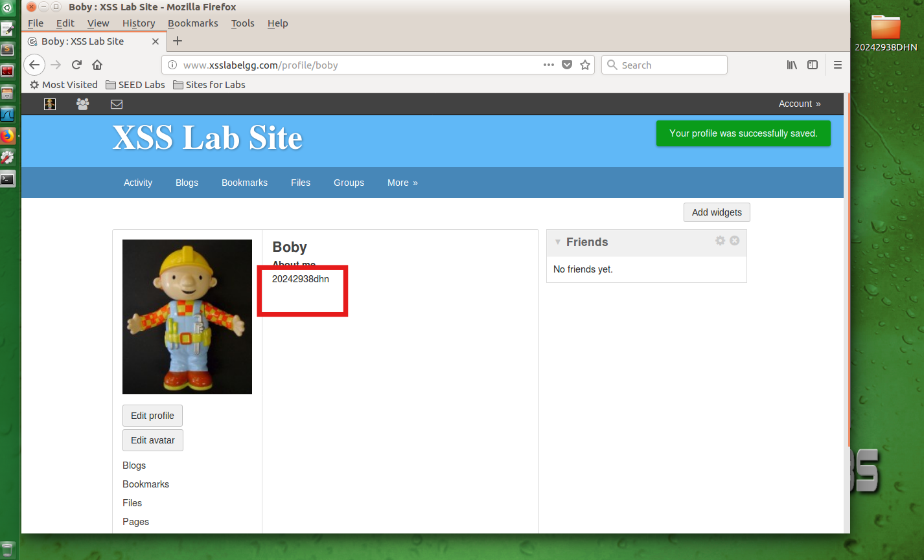Open the Bookmarks menu
This screenshot has height=560, width=924.
[x=193, y=23]
